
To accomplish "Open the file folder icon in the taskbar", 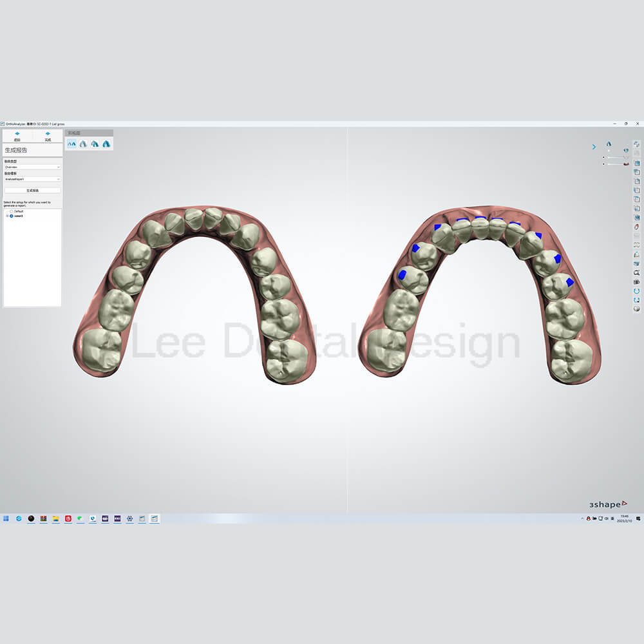I will click(55, 518).
